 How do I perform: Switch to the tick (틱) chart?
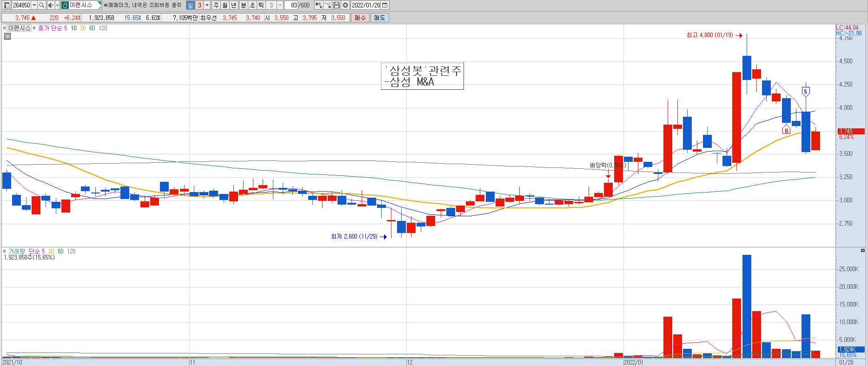[261, 5]
